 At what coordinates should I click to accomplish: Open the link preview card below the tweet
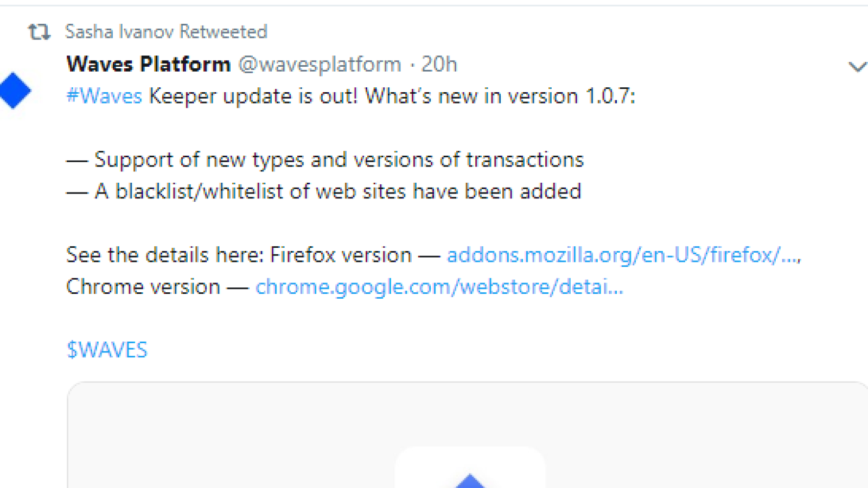tap(468, 435)
